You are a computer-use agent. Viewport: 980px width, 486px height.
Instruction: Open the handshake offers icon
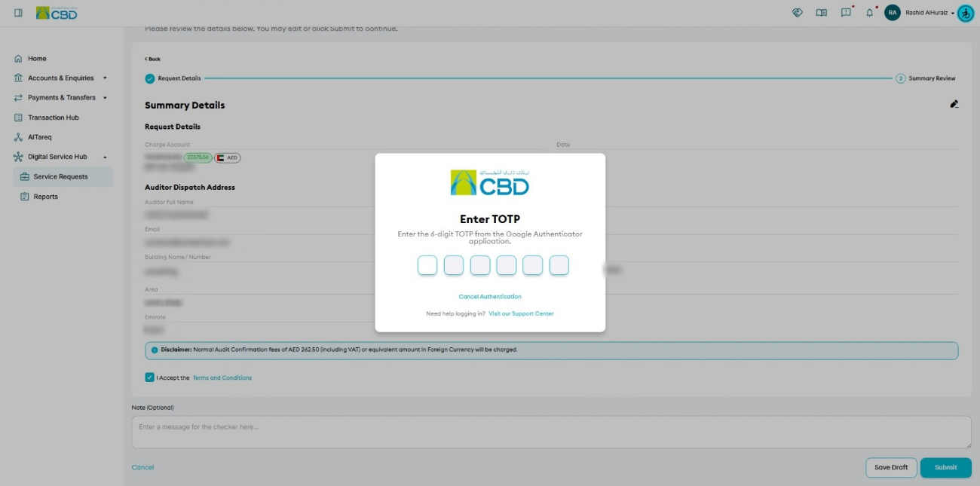pyautogui.click(x=798, y=13)
